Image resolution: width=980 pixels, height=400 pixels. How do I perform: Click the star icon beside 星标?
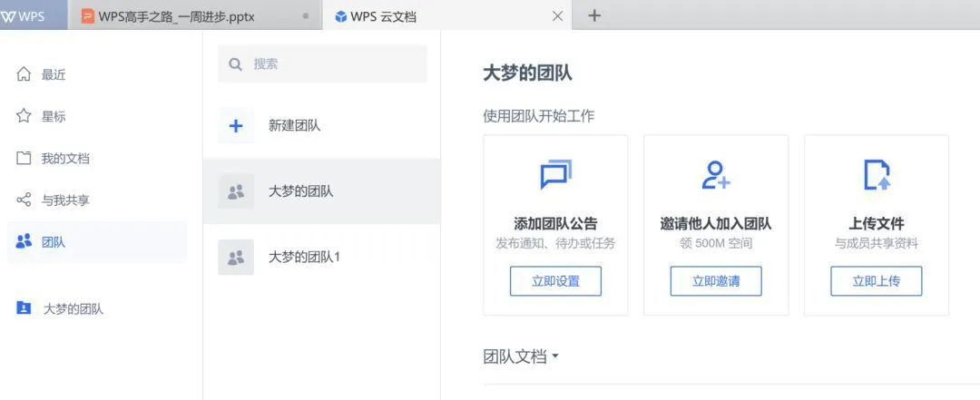(24, 115)
